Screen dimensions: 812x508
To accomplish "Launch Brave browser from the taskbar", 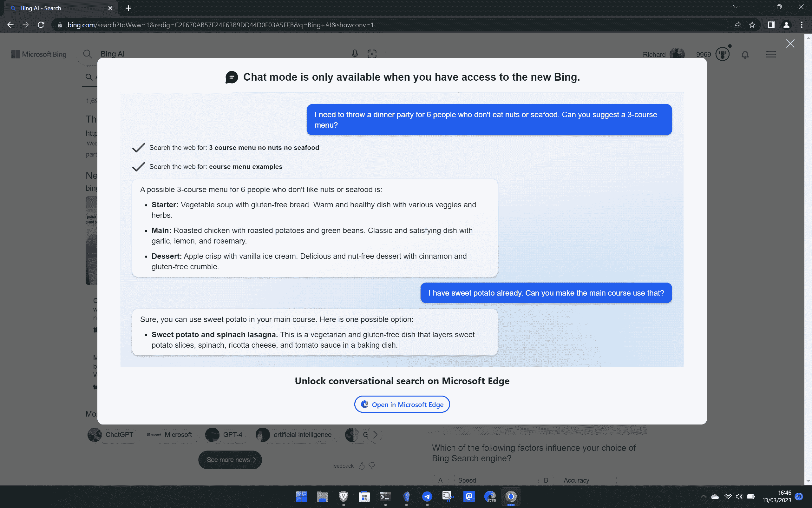I will coord(343,497).
